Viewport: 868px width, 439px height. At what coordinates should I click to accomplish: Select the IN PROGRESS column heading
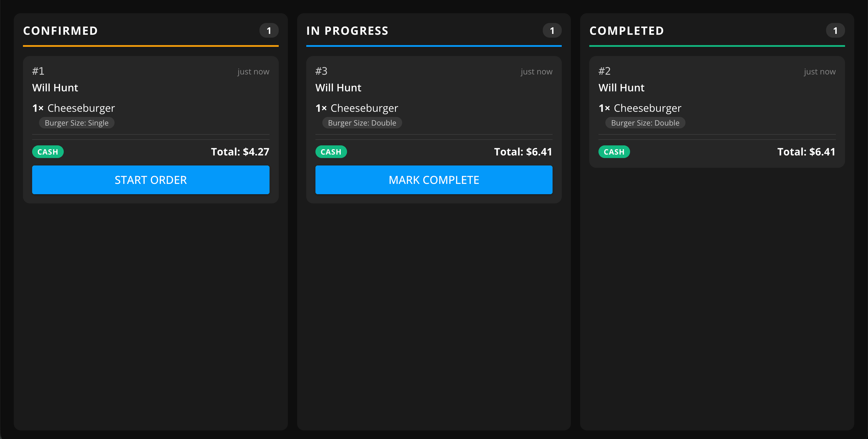pyautogui.click(x=347, y=31)
